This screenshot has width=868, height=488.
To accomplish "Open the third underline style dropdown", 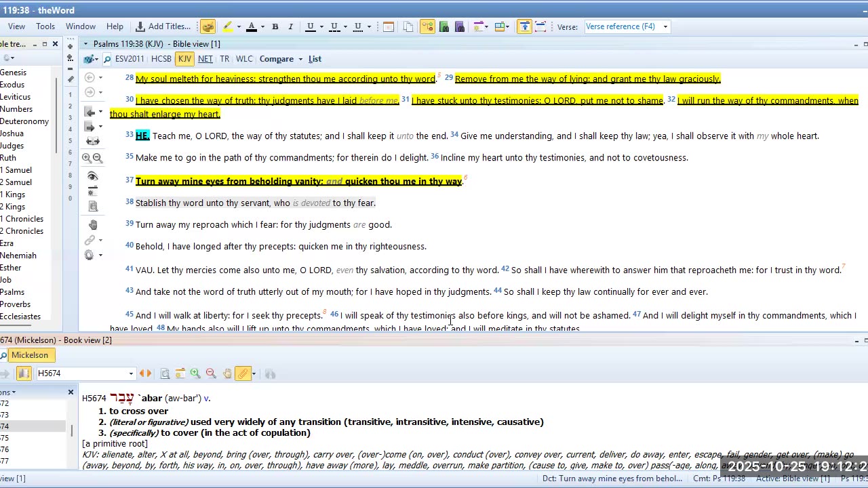I will point(369,27).
